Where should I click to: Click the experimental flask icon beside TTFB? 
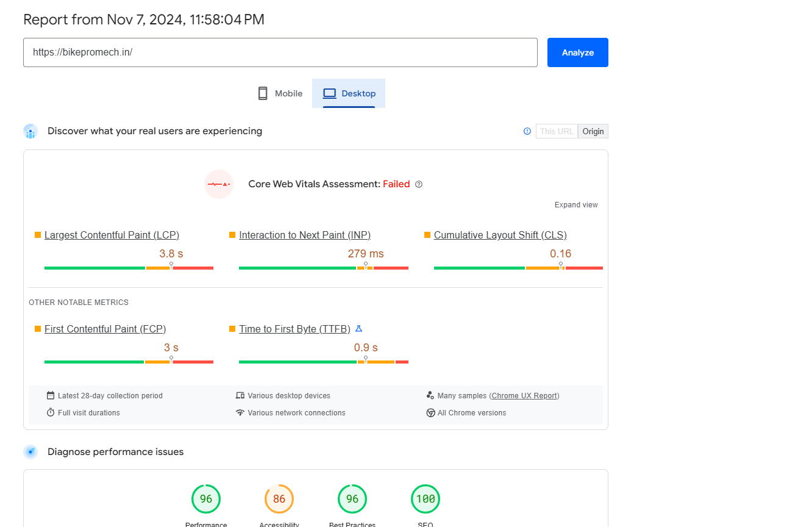358,329
